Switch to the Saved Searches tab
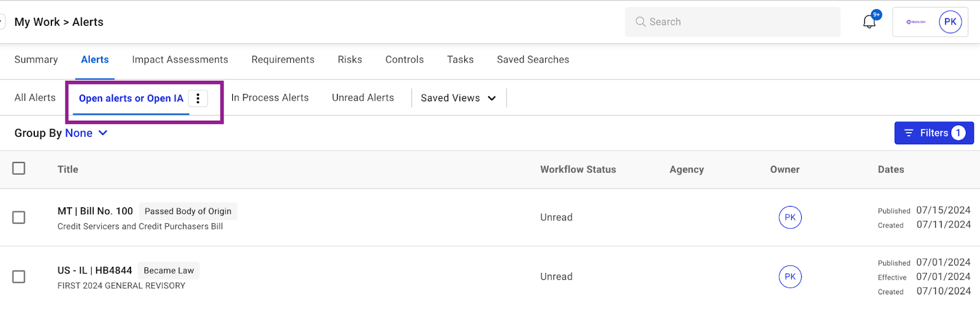The height and width of the screenshot is (314, 980). (533, 59)
